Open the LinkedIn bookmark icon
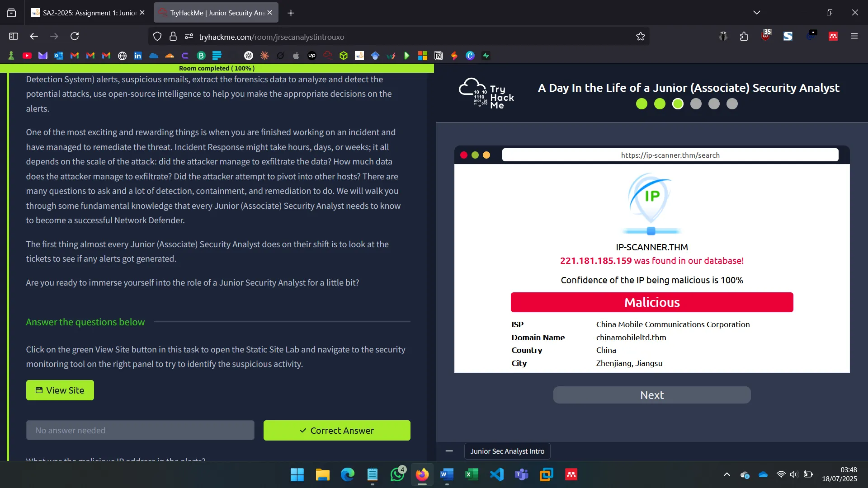The image size is (868, 488). tap(137, 55)
